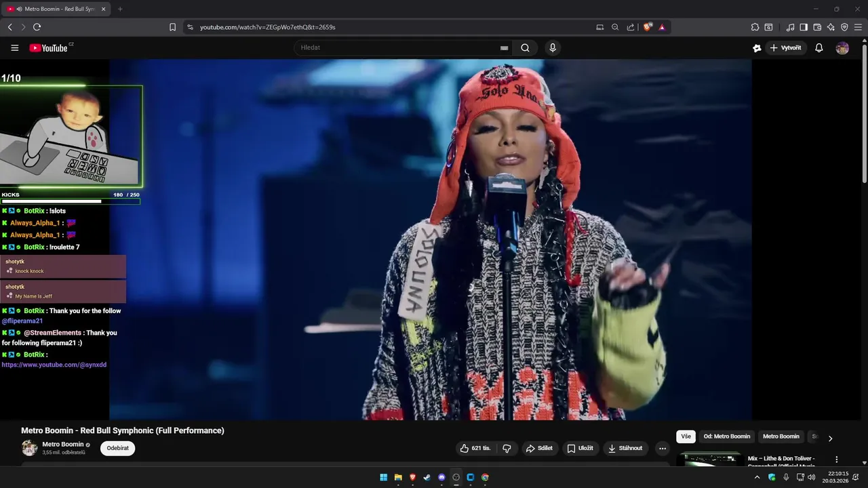868x488 pixels.
Task: Open a new browser tab
Action: pyautogui.click(x=120, y=9)
